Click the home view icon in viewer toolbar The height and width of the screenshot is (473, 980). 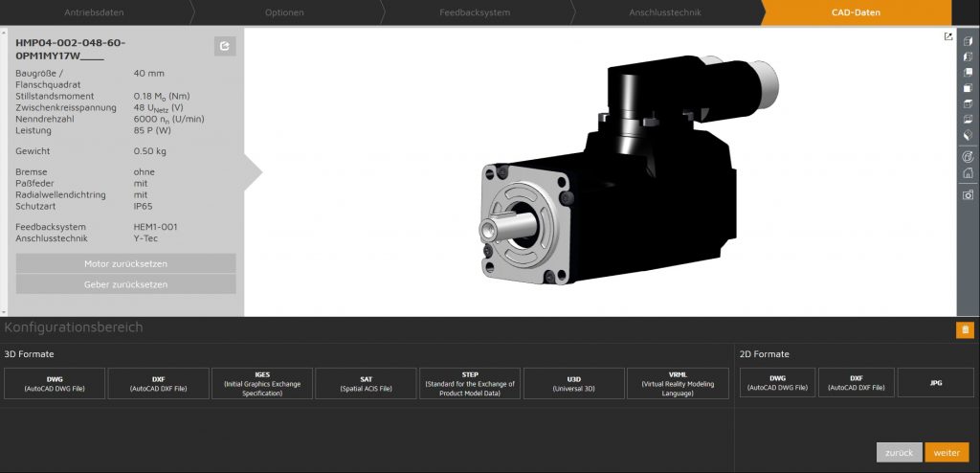(x=968, y=173)
